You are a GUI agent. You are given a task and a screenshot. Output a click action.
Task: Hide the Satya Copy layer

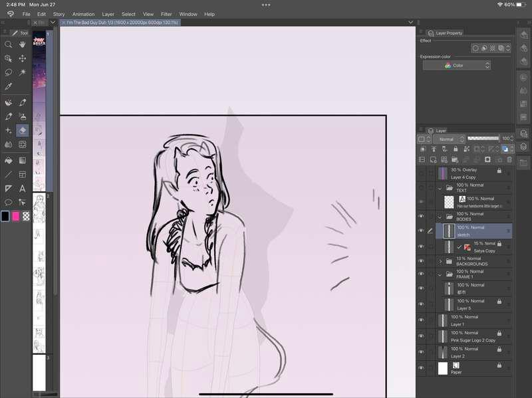(x=422, y=247)
